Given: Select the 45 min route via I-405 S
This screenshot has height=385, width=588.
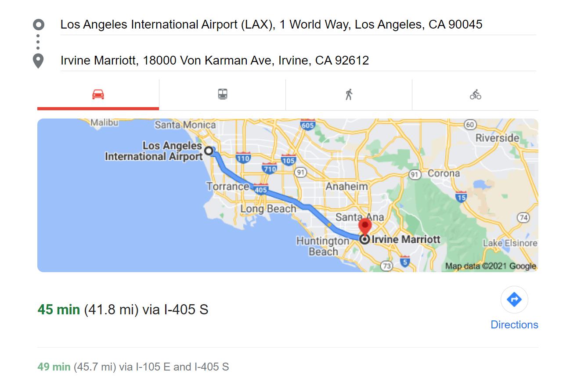Looking at the screenshot, I should (x=123, y=310).
